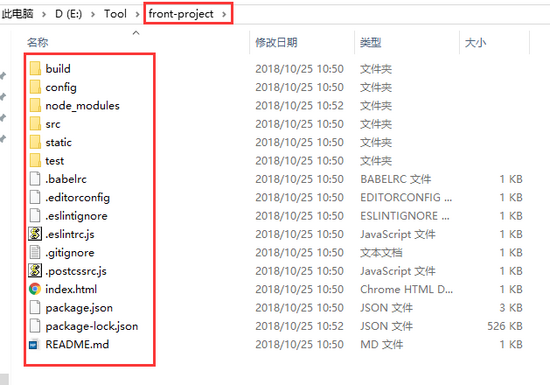Click the .eslintignore file name

click(x=76, y=216)
